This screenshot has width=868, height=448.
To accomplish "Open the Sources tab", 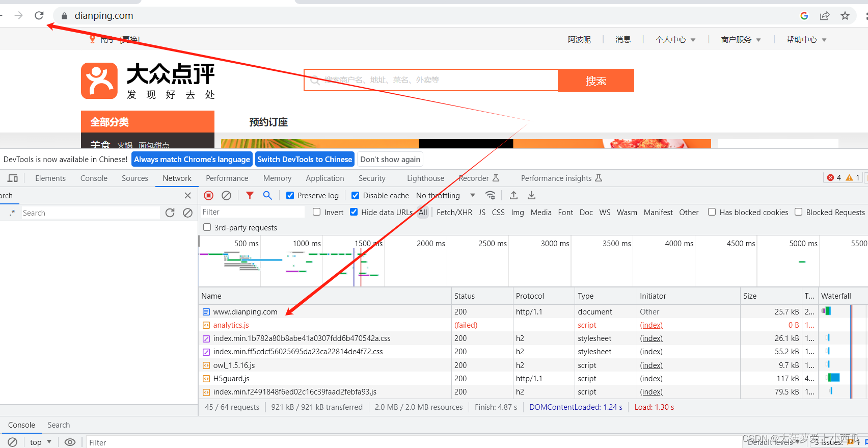I will pos(135,178).
